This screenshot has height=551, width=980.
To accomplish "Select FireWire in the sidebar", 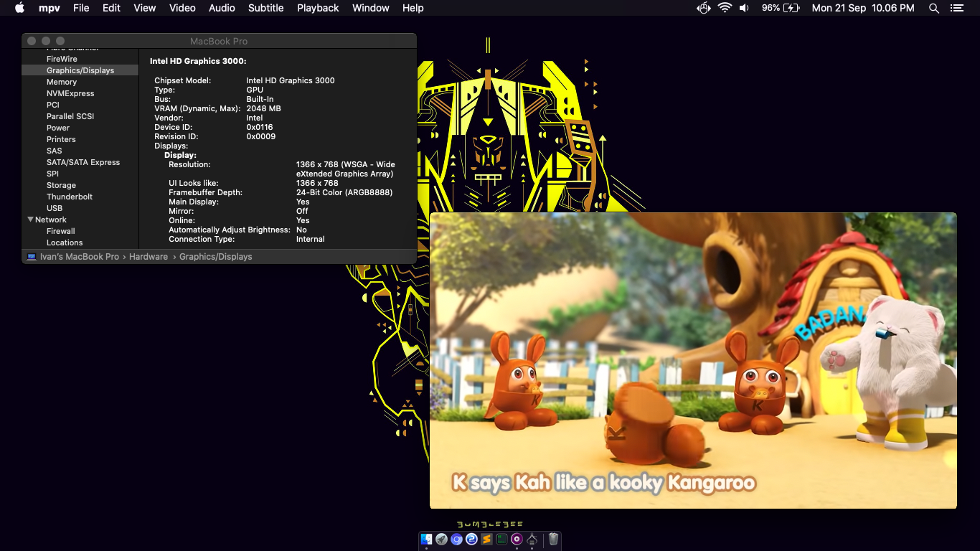I will coord(62,59).
